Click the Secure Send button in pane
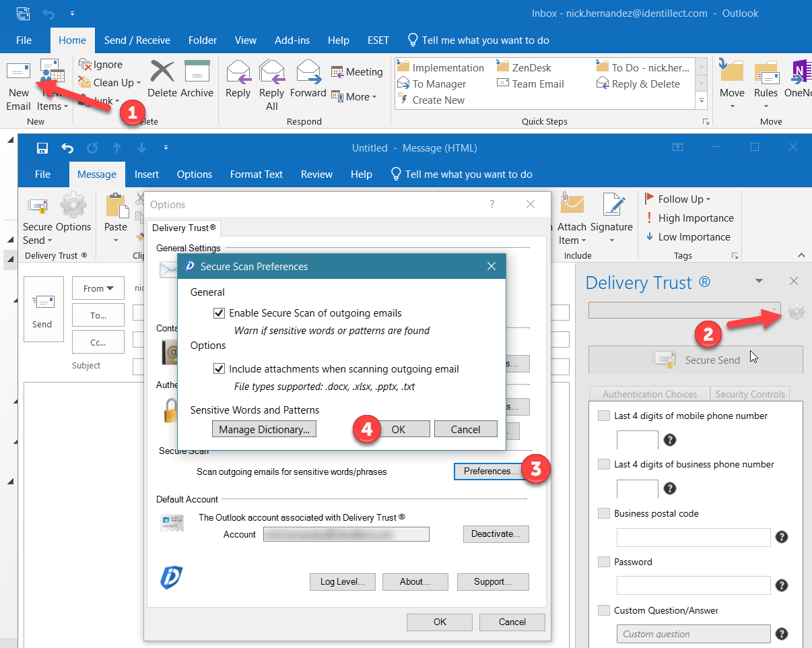This screenshot has width=812, height=648. (696, 360)
